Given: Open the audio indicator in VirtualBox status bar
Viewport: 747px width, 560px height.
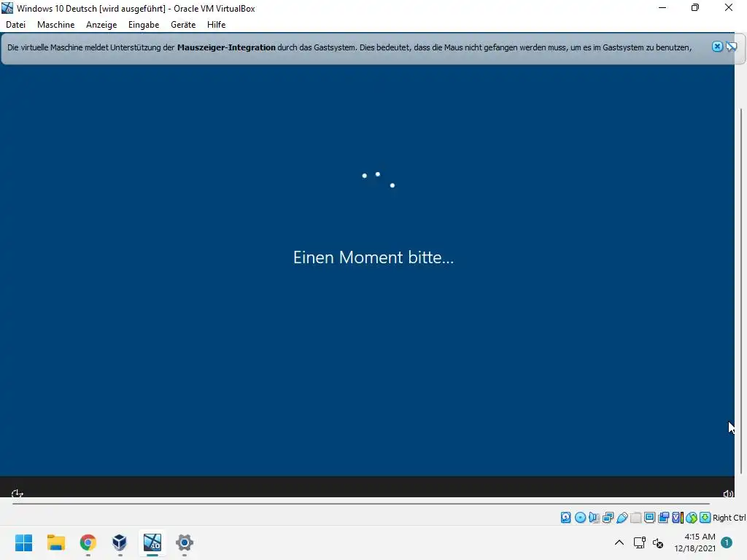Looking at the screenshot, I should pyautogui.click(x=594, y=518).
